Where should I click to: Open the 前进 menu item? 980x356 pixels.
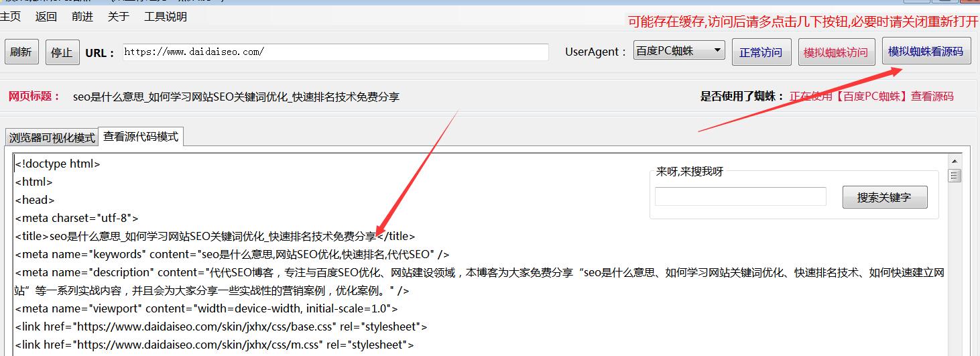[82, 17]
